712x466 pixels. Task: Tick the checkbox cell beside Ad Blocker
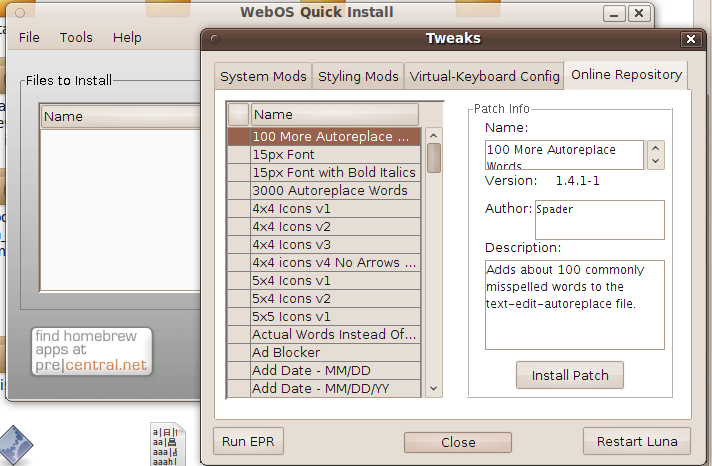[x=239, y=352]
